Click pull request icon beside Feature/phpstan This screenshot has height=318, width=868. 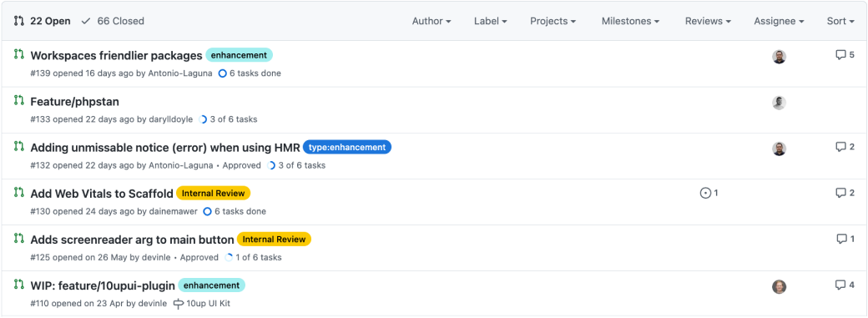(x=19, y=100)
